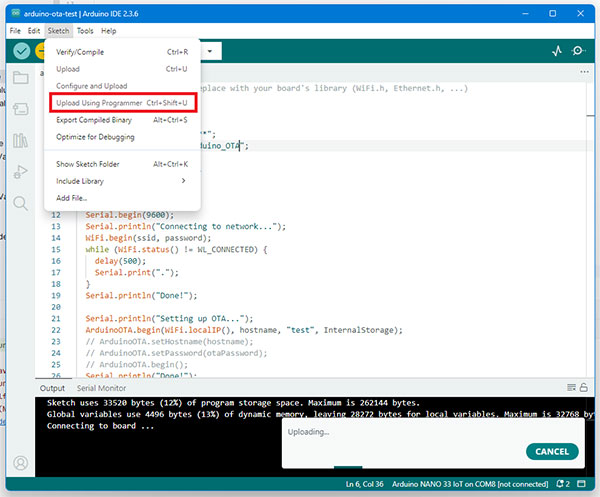Image resolution: width=600 pixels, height=497 pixels.
Task: Click the "Sketch uses 33520 bytes" output line
Action: pos(233,403)
